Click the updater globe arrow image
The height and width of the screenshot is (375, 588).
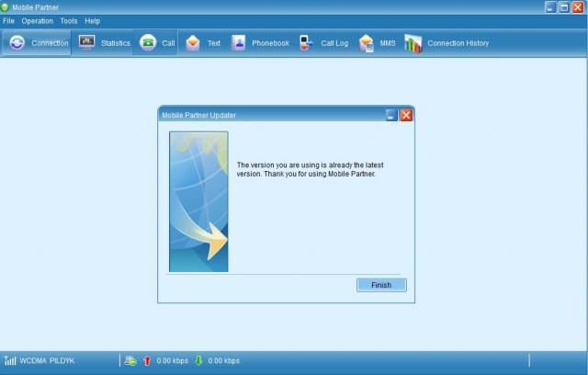(x=198, y=201)
